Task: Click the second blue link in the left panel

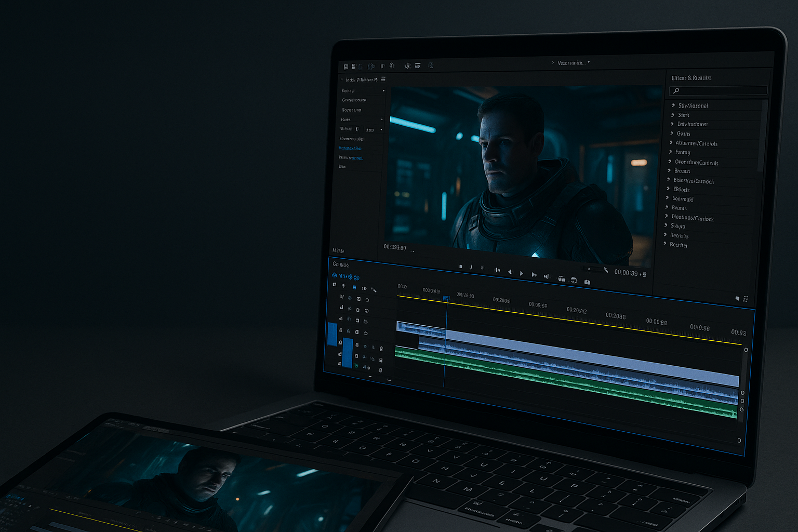Action: (351, 157)
